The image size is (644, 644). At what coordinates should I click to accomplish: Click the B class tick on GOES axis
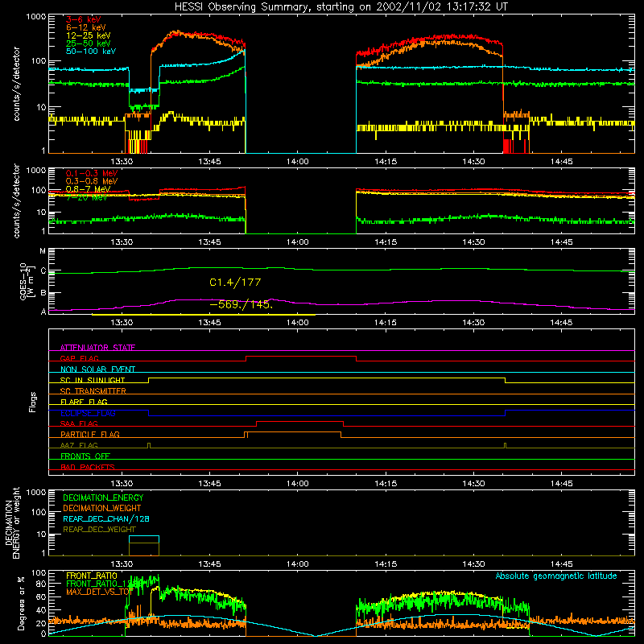tap(43, 293)
